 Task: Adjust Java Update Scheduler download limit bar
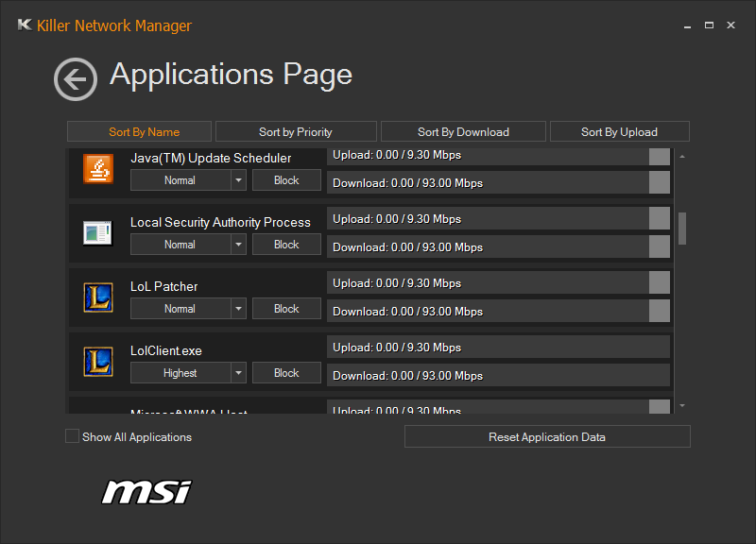click(499, 182)
